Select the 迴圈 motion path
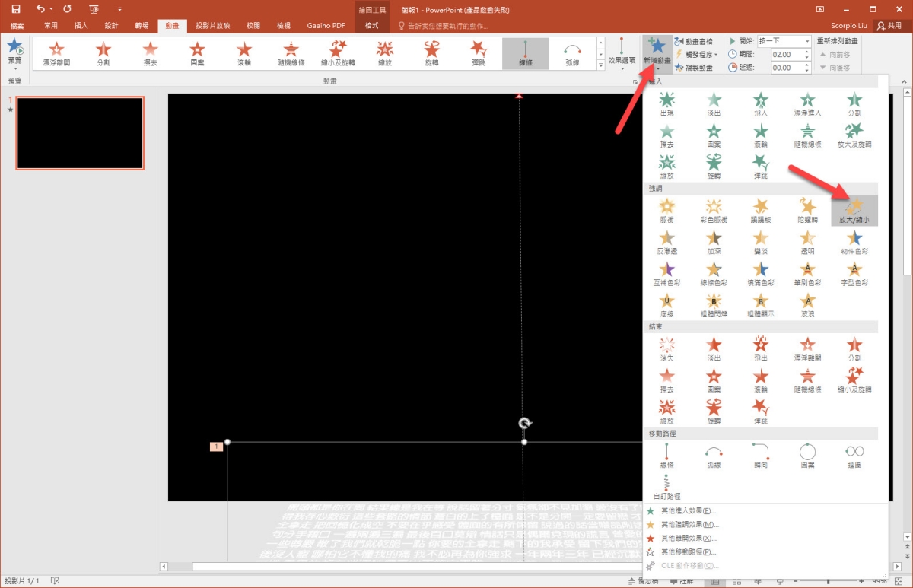 (854, 456)
